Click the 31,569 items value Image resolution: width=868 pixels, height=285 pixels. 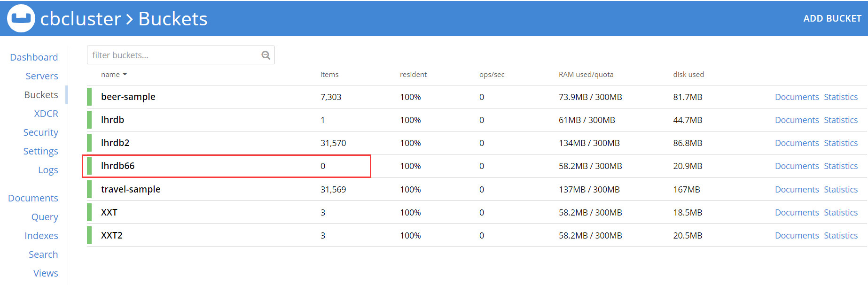(333, 190)
